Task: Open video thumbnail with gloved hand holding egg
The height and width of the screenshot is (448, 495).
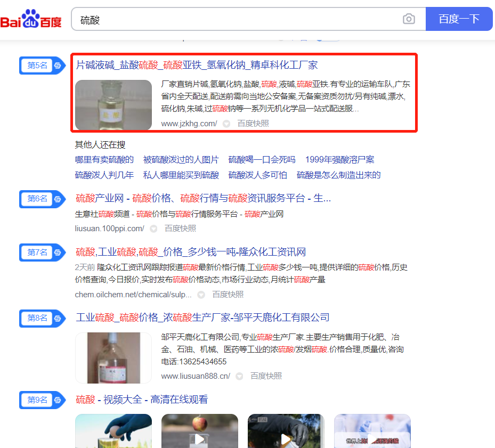Action: [113, 431]
